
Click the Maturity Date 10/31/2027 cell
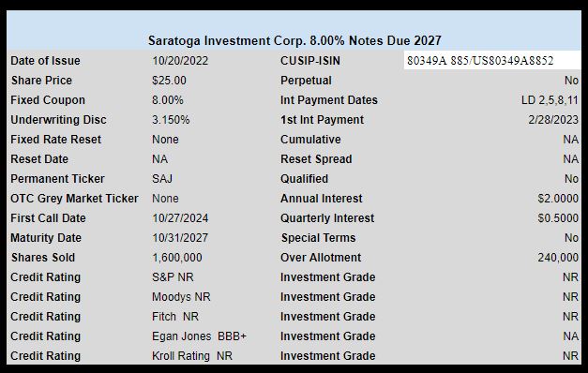click(x=180, y=238)
